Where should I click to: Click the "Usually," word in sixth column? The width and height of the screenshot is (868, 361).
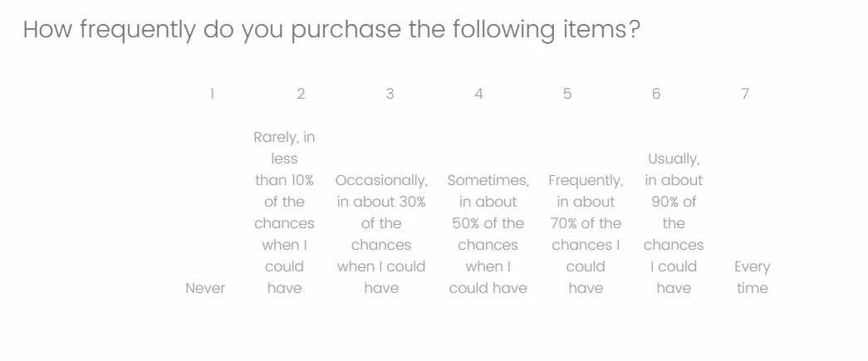point(674,159)
